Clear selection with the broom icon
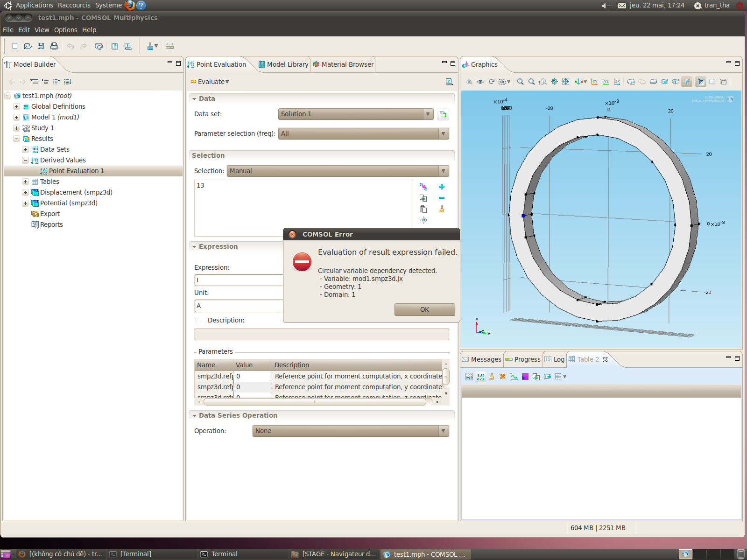747x560 pixels. [x=442, y=209]
